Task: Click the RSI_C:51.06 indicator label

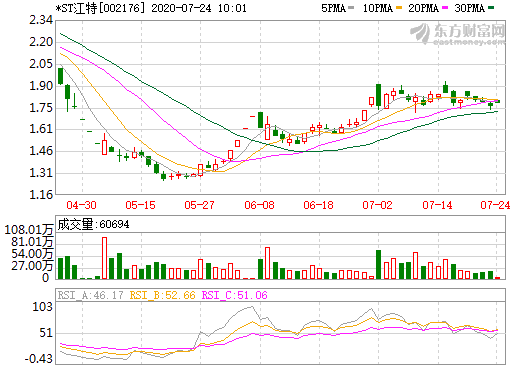Action: tap(235, 295)
